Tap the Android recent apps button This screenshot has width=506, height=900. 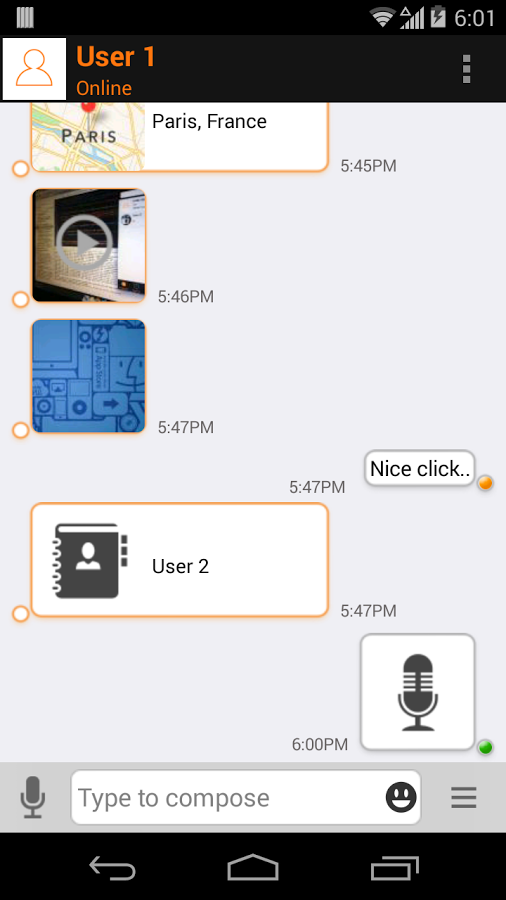pyautogui.click(x=395, y=867)
